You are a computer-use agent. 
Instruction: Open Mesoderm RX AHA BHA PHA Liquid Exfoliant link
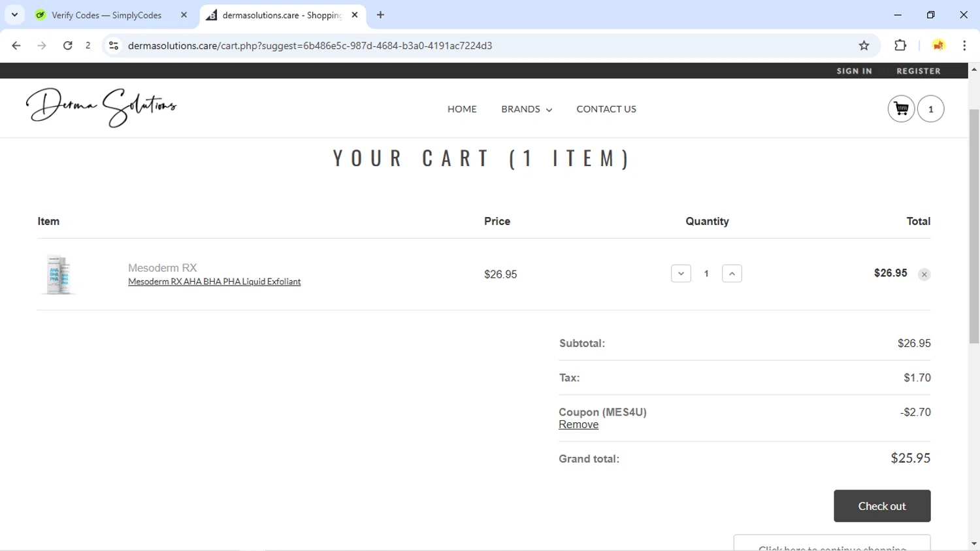214,282
